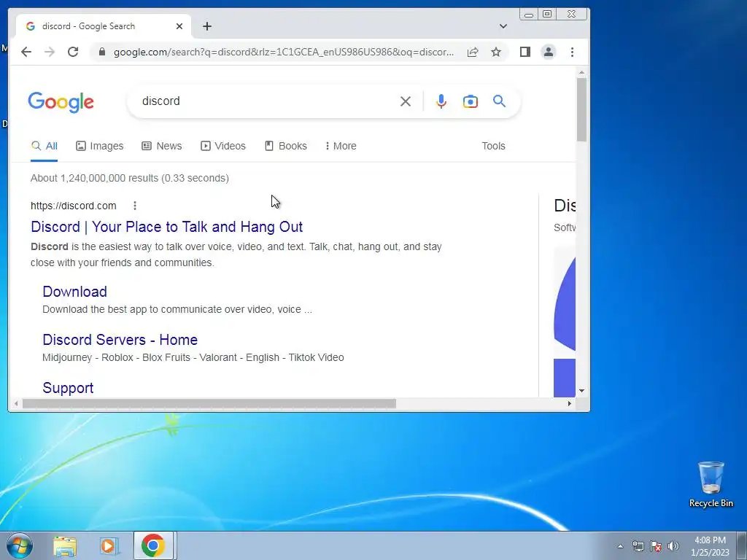Open the Chrome side panel
The image size is (747, 560).
pyautogui.click(x=525, y=52)
